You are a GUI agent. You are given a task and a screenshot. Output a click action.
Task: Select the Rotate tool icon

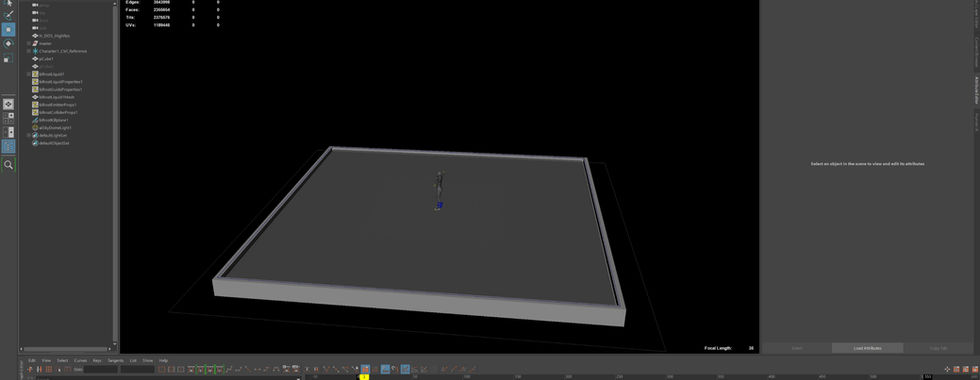8,44
